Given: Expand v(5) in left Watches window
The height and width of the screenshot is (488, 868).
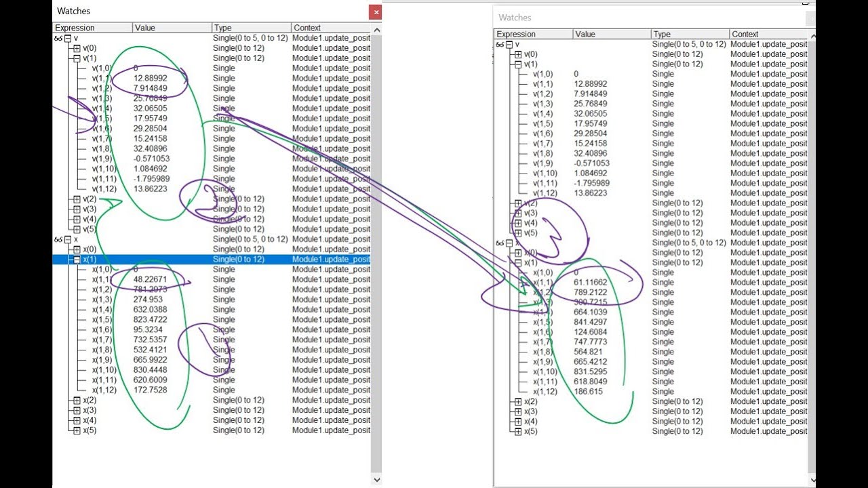Looking at the screenshot, I should pos(77,229).
